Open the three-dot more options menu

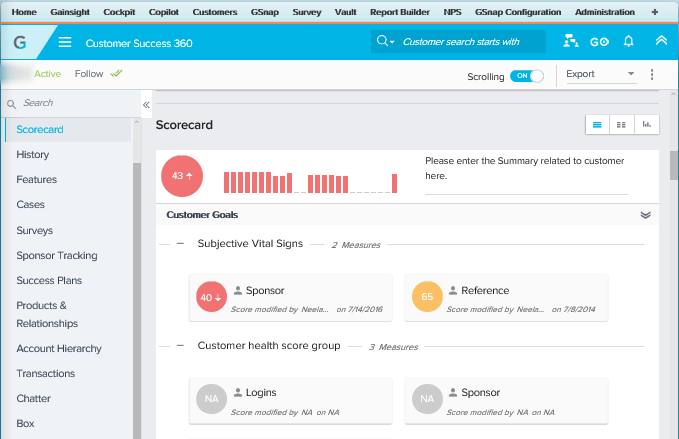click(x=652, y=74)
